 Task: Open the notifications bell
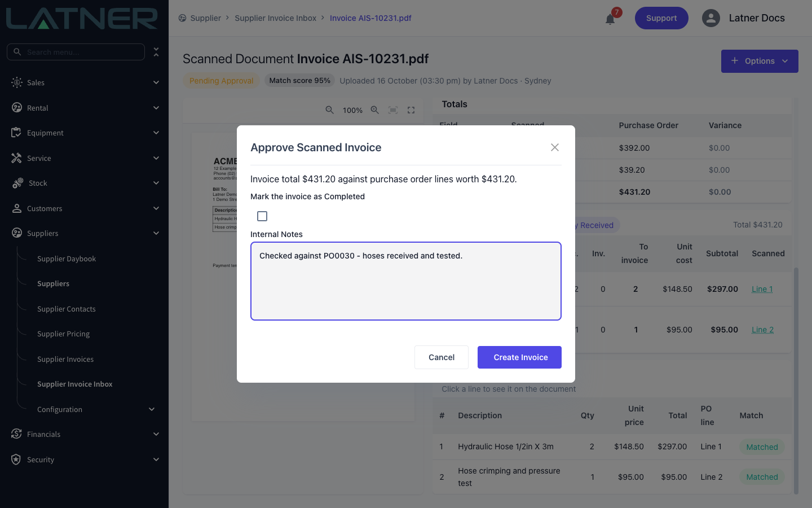(610, 19)
